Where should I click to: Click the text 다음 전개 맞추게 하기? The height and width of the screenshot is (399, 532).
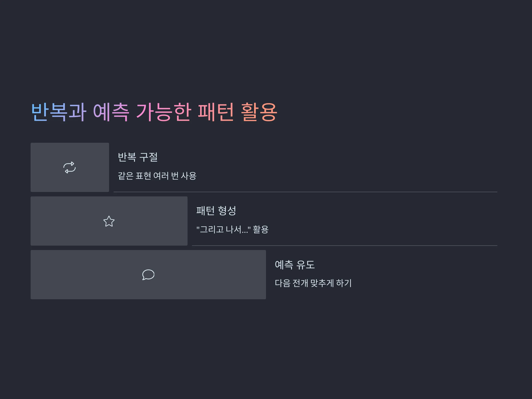pos(313,283)
